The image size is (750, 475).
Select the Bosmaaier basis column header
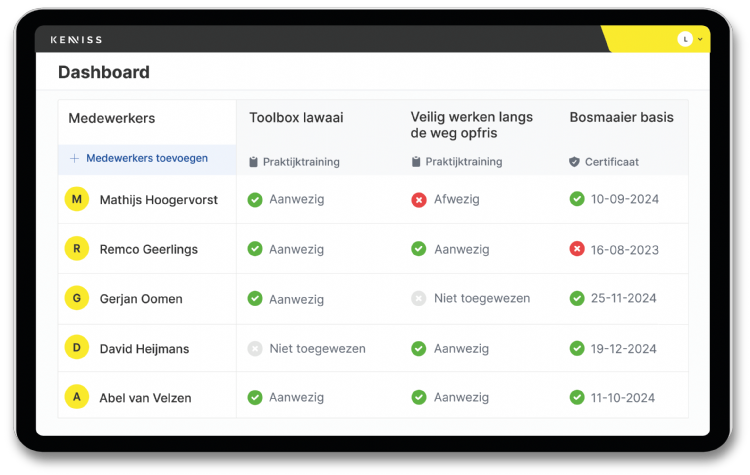tap(621, 118)
